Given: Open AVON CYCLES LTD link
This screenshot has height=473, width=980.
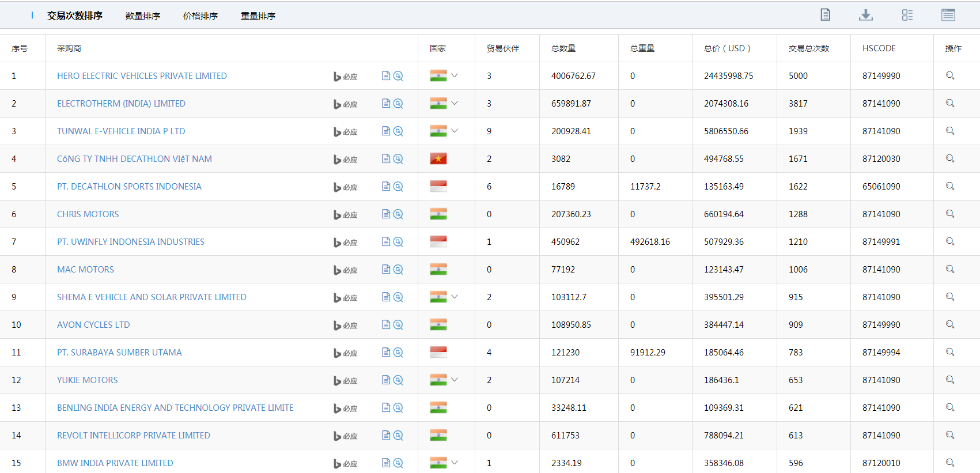Looking at the screenshot, I should (93, 325).
